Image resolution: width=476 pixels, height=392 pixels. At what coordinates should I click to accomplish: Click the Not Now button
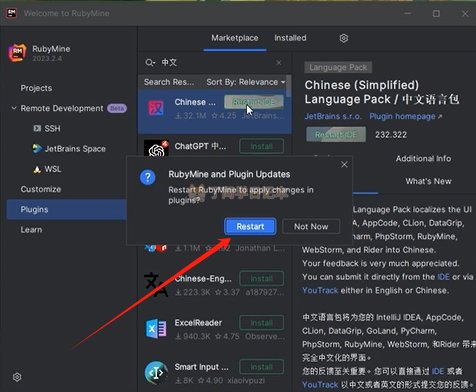[x=311, y=227]
